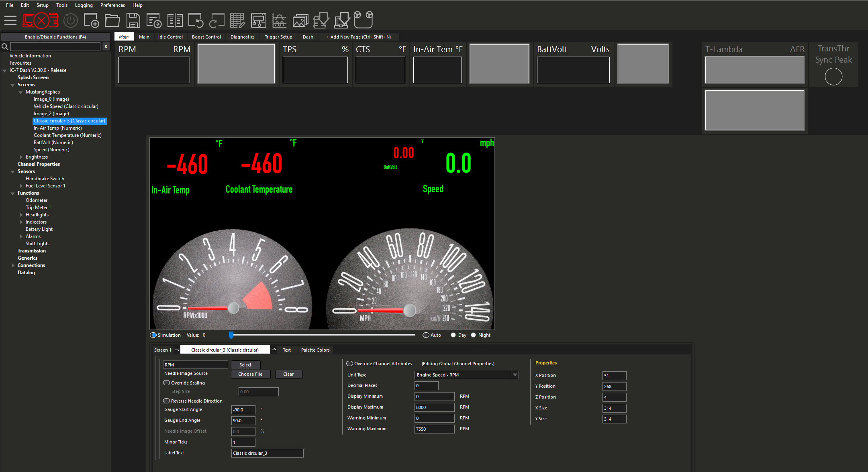Expand the Fuel Level Sensor 1 tree entry
Screen dimensions: 868x472
point(21,185)
